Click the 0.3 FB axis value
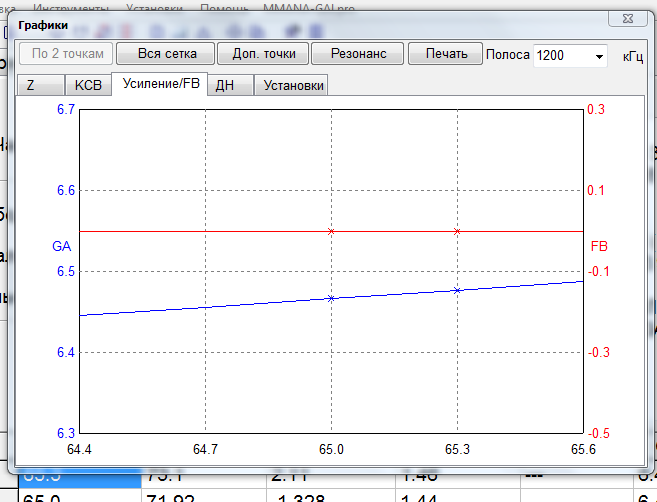 point(596,109)
